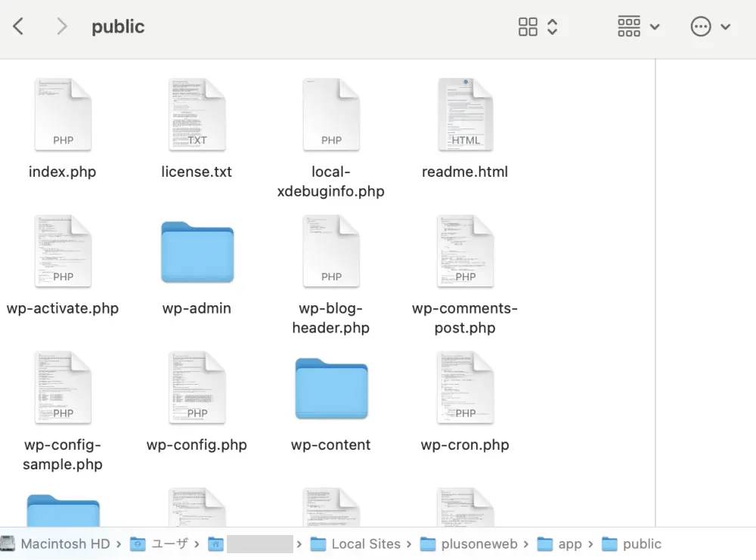Select the index.php file icon
Viewport: 756px width, 560px height.
pos(63,115)
